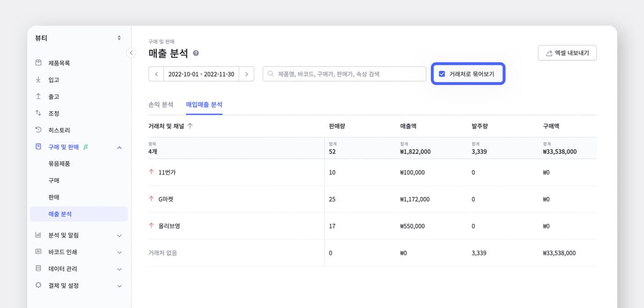The height and width of the screenshot is (308, 644).
Task: Expand the 결제 및 설정 section chevron
Action: pos(119,285)
